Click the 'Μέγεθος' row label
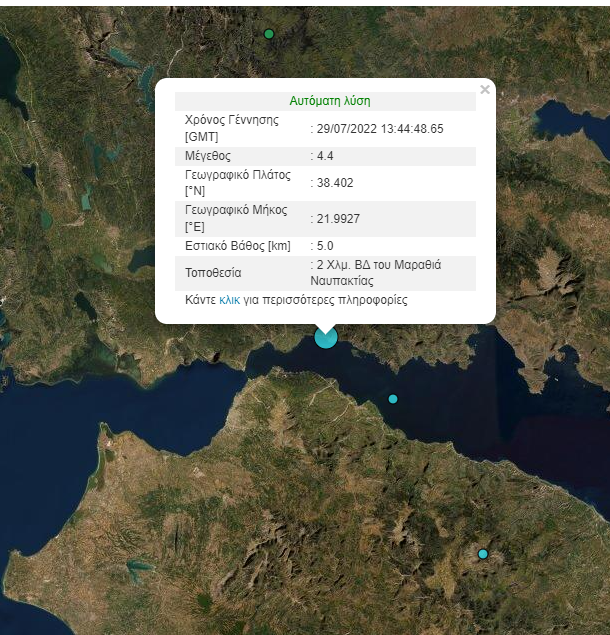Image resolution: width=610 pixels, height=635 pixels. (208, 156)
